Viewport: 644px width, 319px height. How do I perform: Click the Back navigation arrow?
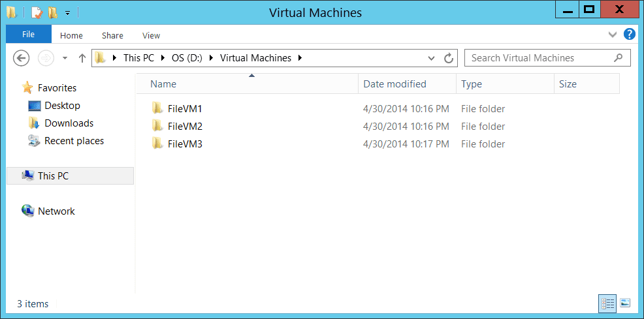[21, 58]
